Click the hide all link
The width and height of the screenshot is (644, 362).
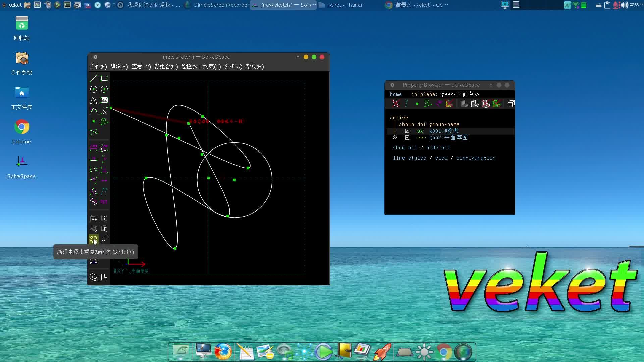click(x=438, y=148)
